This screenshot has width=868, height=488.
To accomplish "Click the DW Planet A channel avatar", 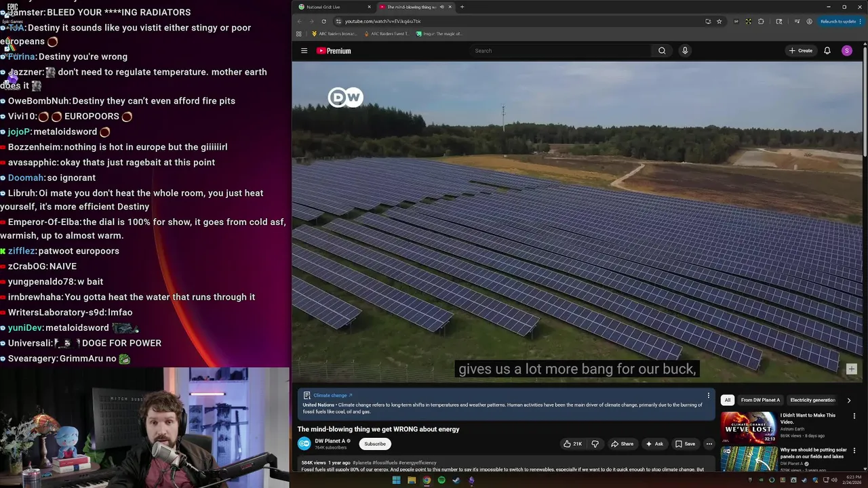I will pyautogui.click(x=304, y=444).
